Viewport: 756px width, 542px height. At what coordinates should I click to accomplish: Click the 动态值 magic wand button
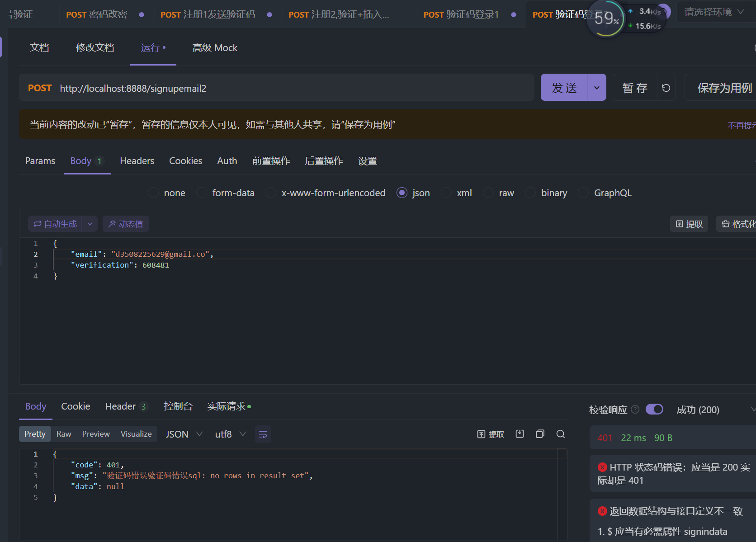click(126, 224)
